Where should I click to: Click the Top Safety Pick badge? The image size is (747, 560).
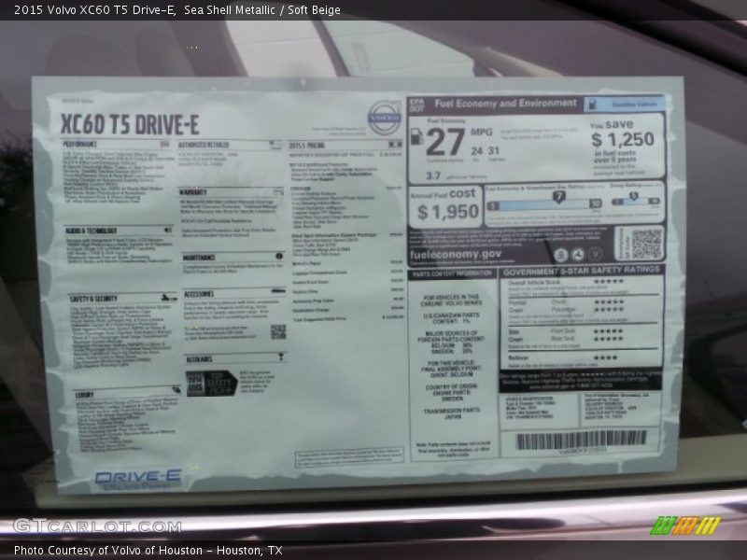tap(212, 384)
